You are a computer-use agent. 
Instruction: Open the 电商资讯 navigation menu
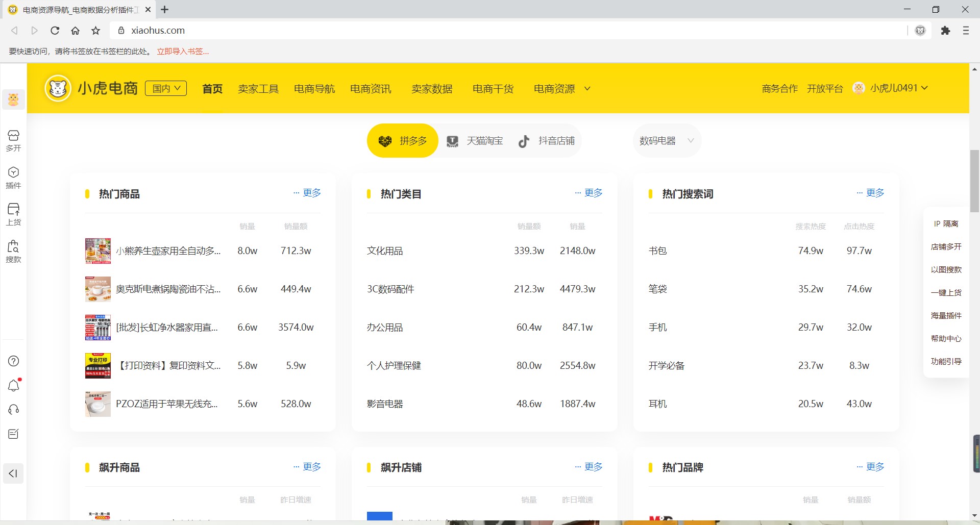(370, 88)
